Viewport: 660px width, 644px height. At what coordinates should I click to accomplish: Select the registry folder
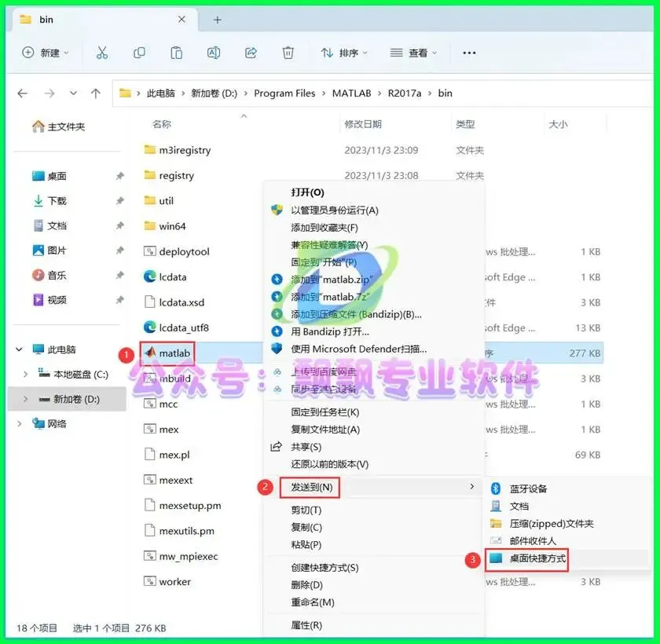click(169, 175)
